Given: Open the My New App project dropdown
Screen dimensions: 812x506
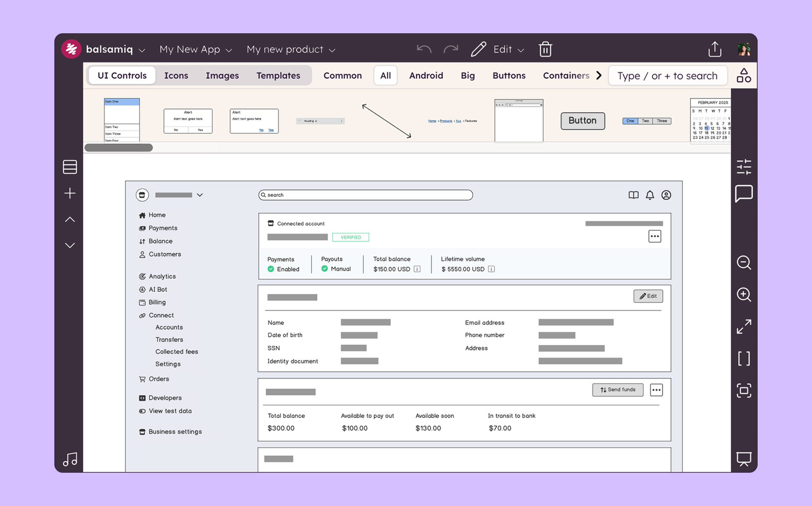Looking at the screenshot, I should pos(196,49).
